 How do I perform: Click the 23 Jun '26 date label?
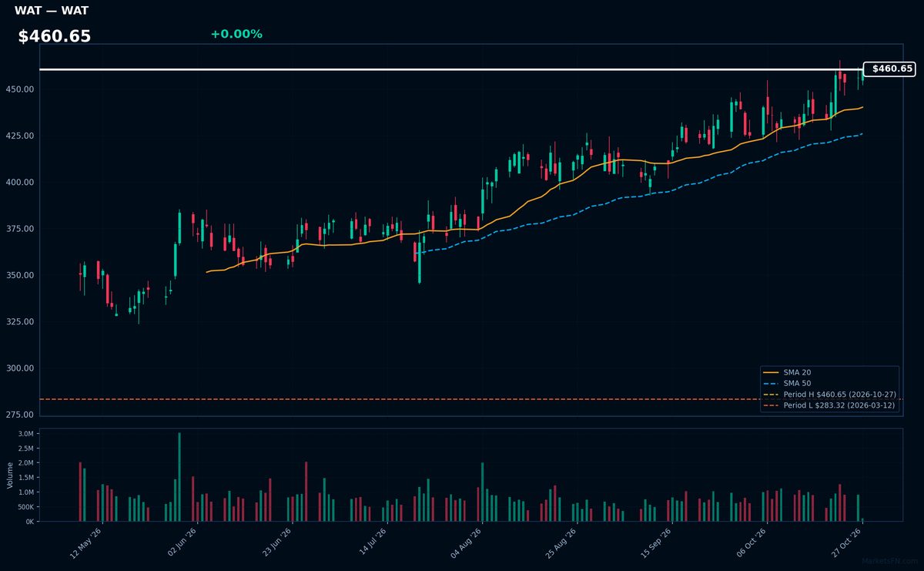[277, 542]
